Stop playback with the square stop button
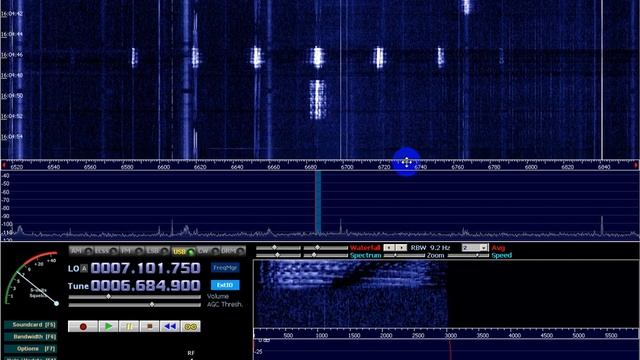The image size is (640, 360). (x=149, y=327)
